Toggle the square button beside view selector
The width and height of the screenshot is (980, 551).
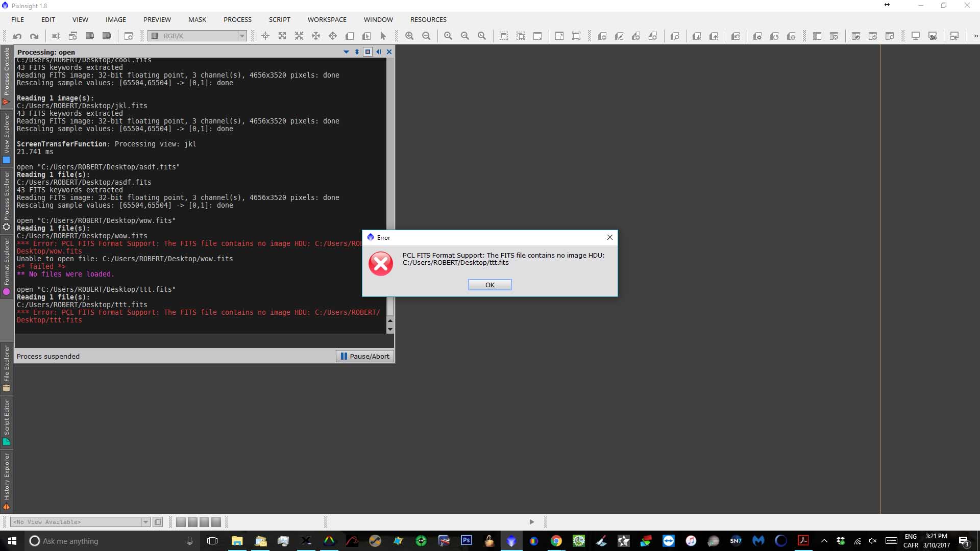coord(158,522)
